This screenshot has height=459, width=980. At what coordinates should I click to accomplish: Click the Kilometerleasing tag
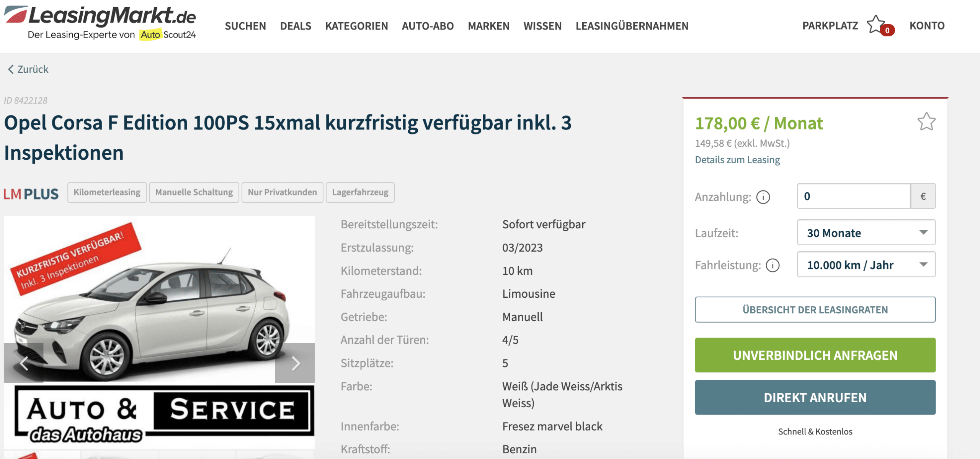[x=107, y=192]
